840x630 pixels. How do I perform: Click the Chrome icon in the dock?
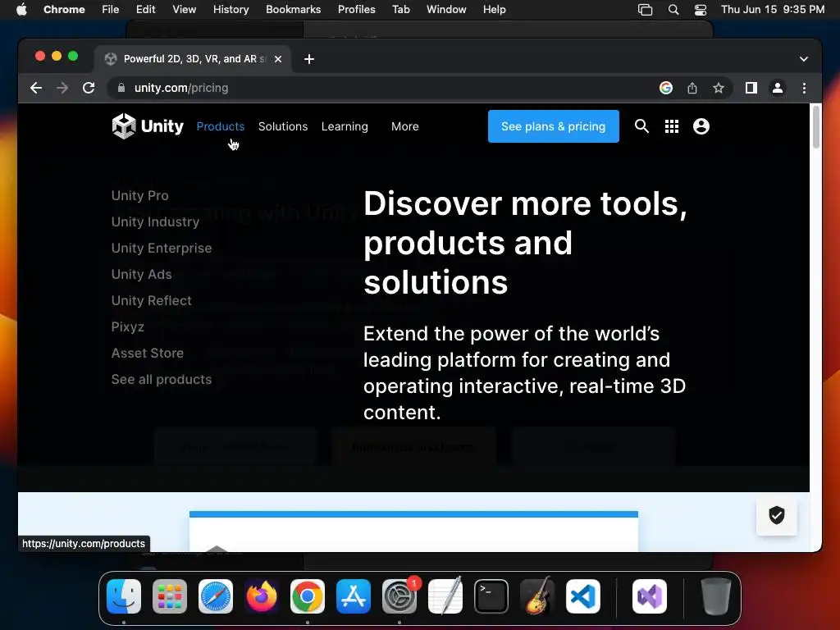(308, 596)
